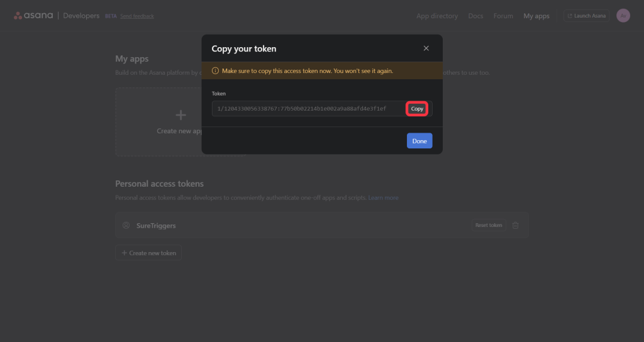Click the user icon beside SureTriggers
The image size is (644, 342).
point(126,225)
